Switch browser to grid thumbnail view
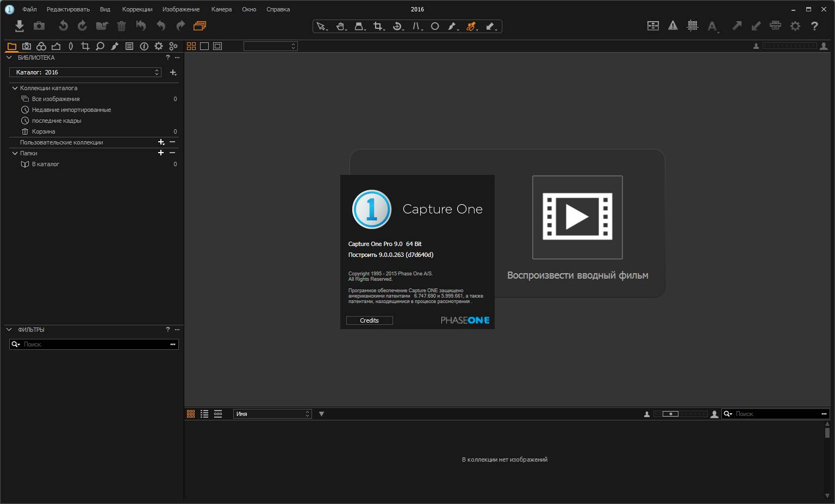 coord(191,414)
